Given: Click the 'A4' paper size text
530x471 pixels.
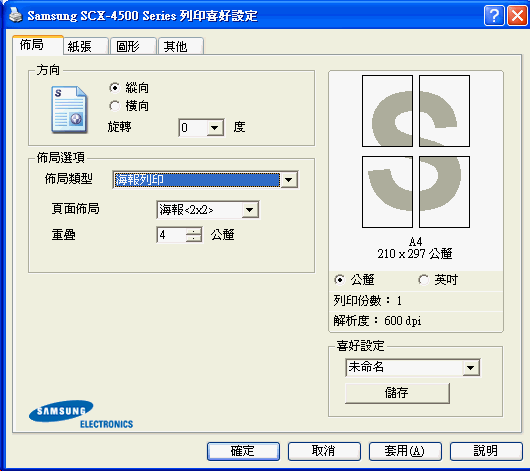Looking at the screenshot, I should 415,242.
